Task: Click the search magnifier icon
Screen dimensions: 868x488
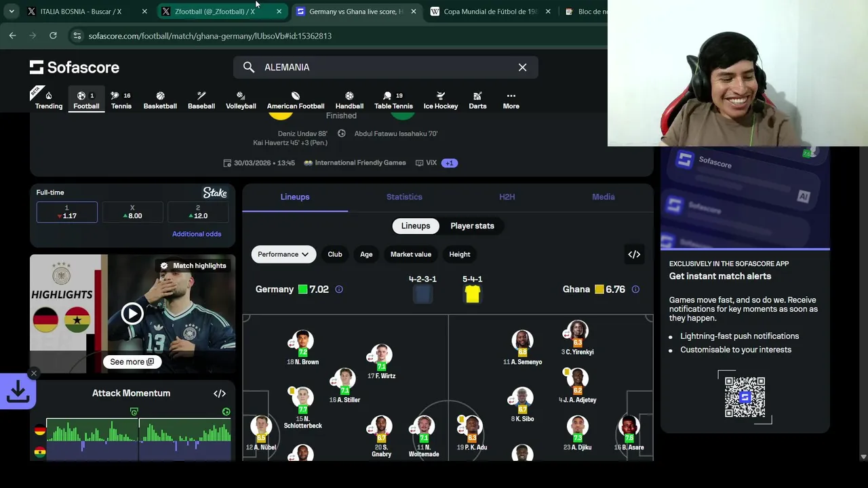Action: 249,67
